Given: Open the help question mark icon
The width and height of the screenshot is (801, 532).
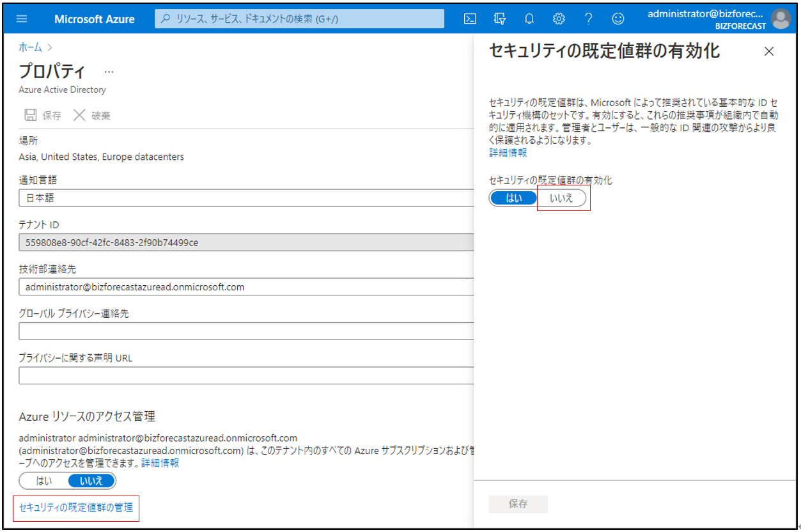Looking at the screenshot, I should pos(588,19).
